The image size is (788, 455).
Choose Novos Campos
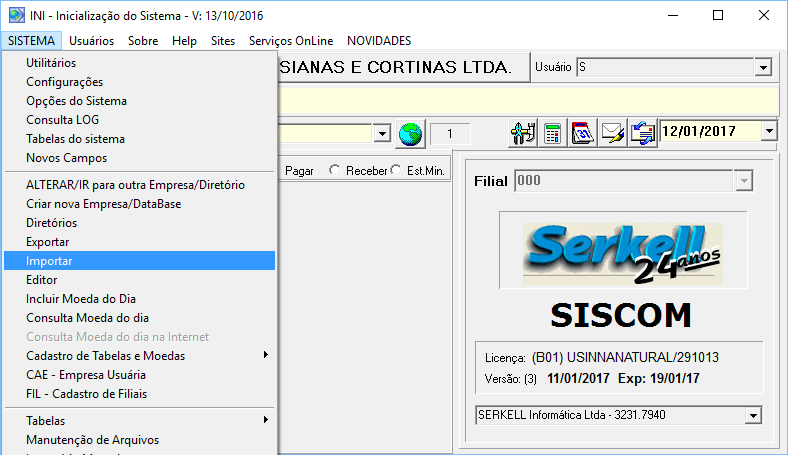[x=140, y=158]
